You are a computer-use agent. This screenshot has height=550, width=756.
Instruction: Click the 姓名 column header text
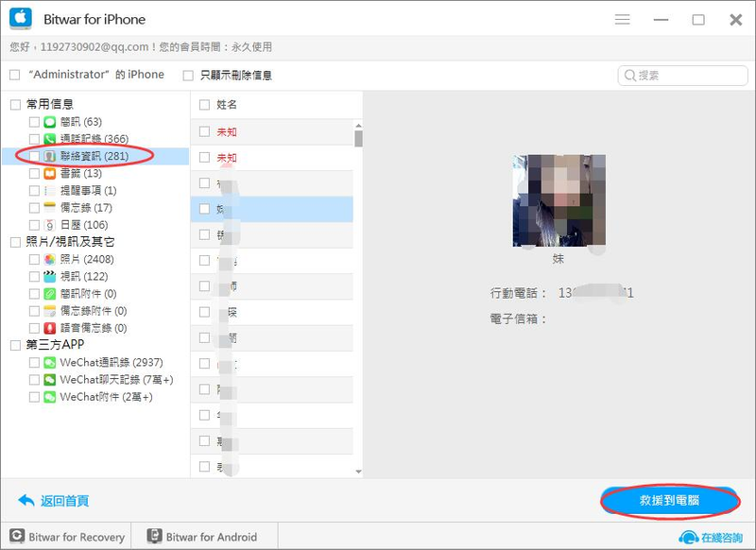[226, 105]
